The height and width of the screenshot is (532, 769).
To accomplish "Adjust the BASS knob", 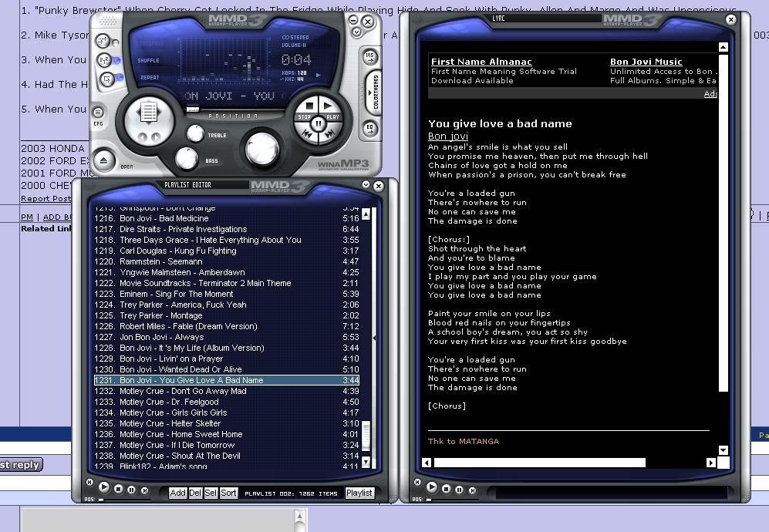I will pyautogui.click(x=187, y=159).
